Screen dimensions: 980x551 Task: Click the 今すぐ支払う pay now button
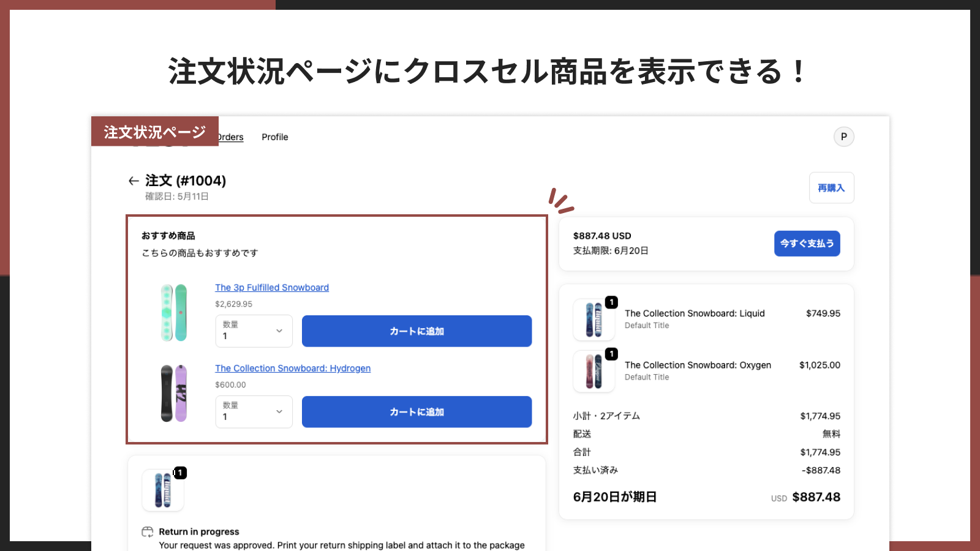coord(807,243)
